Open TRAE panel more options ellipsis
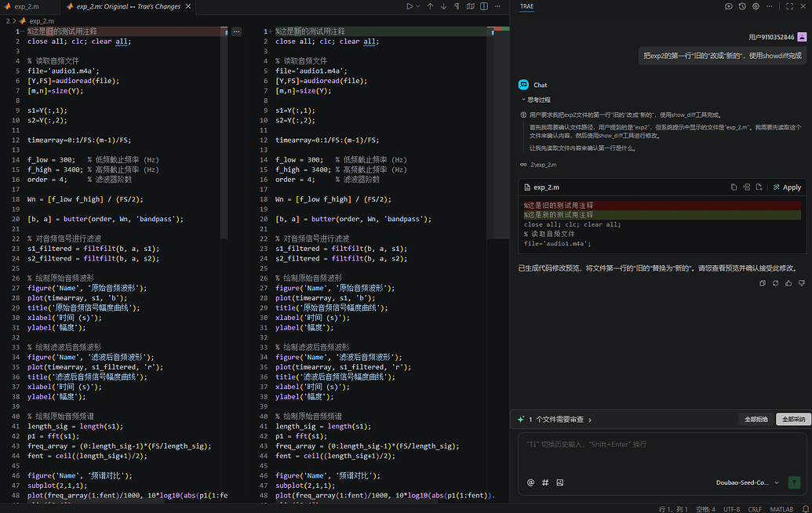Screen dimensions: 812x513 [x=769, y=6]
